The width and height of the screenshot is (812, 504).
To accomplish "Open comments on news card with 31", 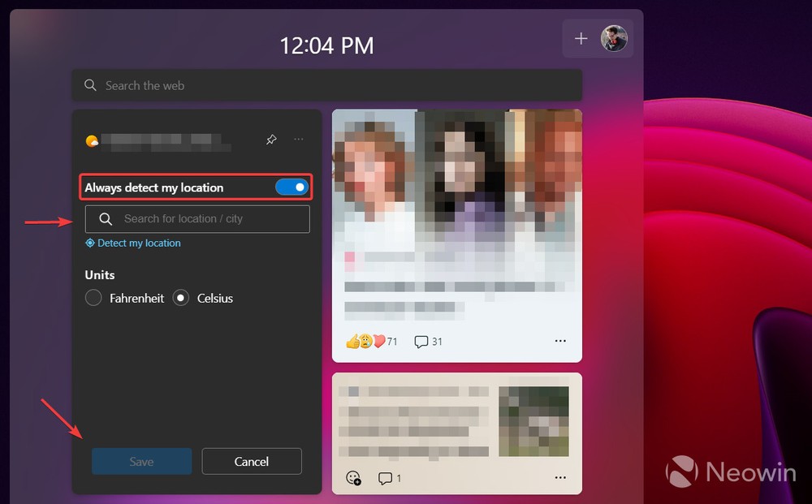I will point(428,342).
